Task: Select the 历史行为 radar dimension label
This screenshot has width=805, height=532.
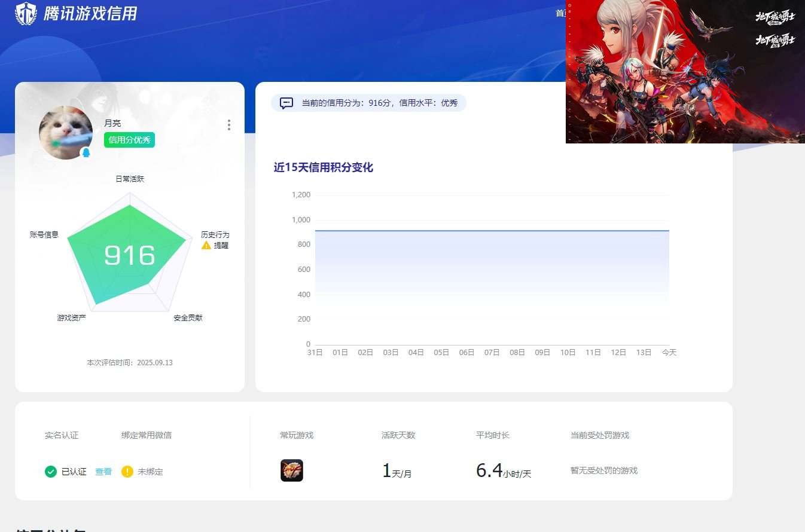Action: click(215, 235)
